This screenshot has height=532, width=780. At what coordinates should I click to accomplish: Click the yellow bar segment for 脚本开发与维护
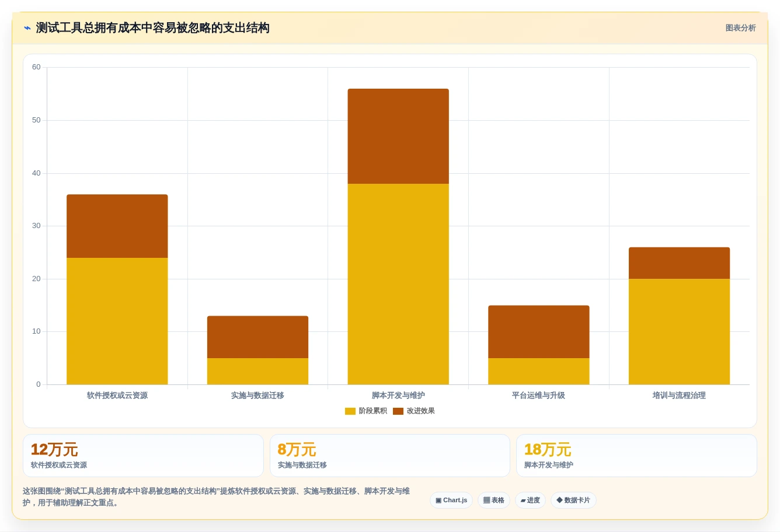tap(398, 284)
